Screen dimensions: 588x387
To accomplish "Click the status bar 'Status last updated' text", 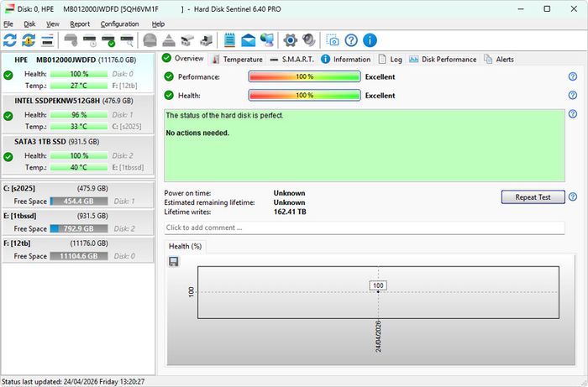I will [73, 382].
